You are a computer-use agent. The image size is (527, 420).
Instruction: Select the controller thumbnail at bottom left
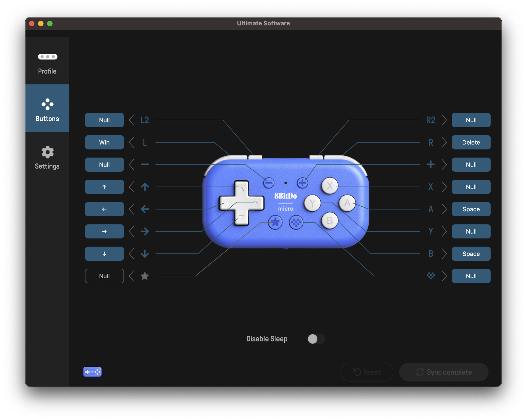(x=92, y=372)
